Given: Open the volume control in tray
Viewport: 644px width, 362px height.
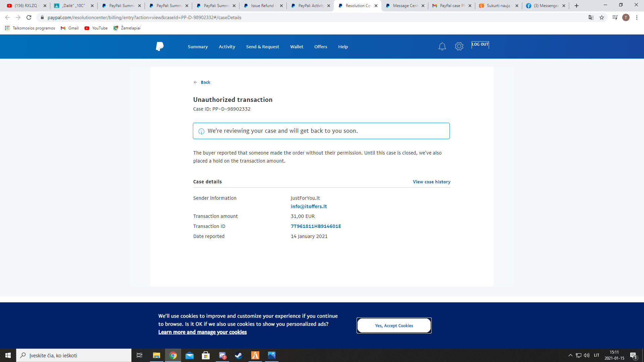Looking at the screenshot, I should click(x=587, y=355).
